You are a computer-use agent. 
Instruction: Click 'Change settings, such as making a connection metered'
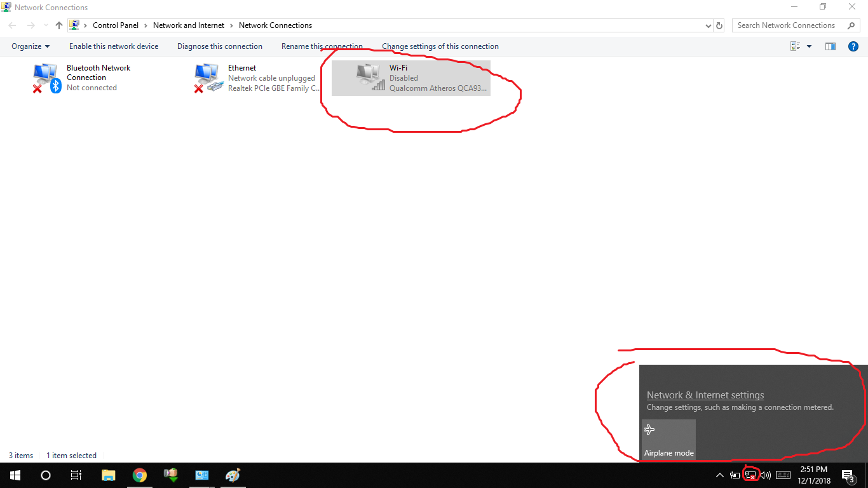coord(740,407)
